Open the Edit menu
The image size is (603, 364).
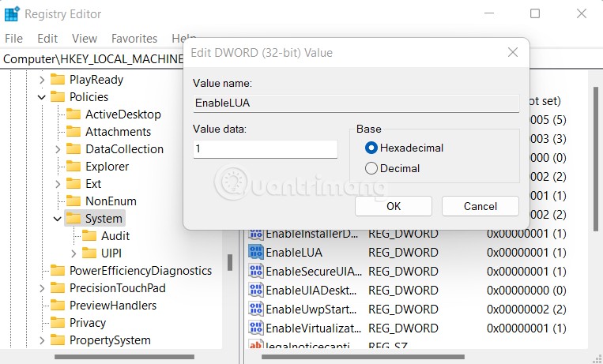(47, 39)
